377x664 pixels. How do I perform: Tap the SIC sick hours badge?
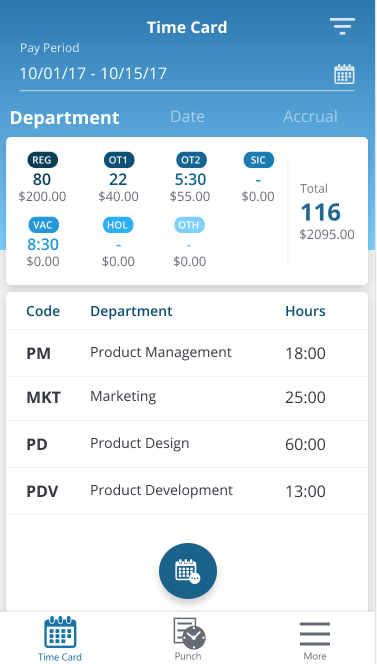pyautogui.click(x=258, y=160)
